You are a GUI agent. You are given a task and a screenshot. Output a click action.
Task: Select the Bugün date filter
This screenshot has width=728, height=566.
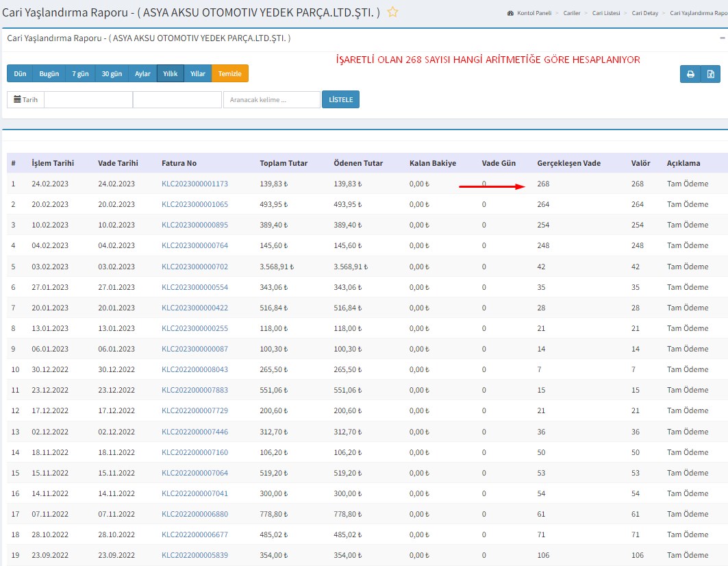[49, 73]
